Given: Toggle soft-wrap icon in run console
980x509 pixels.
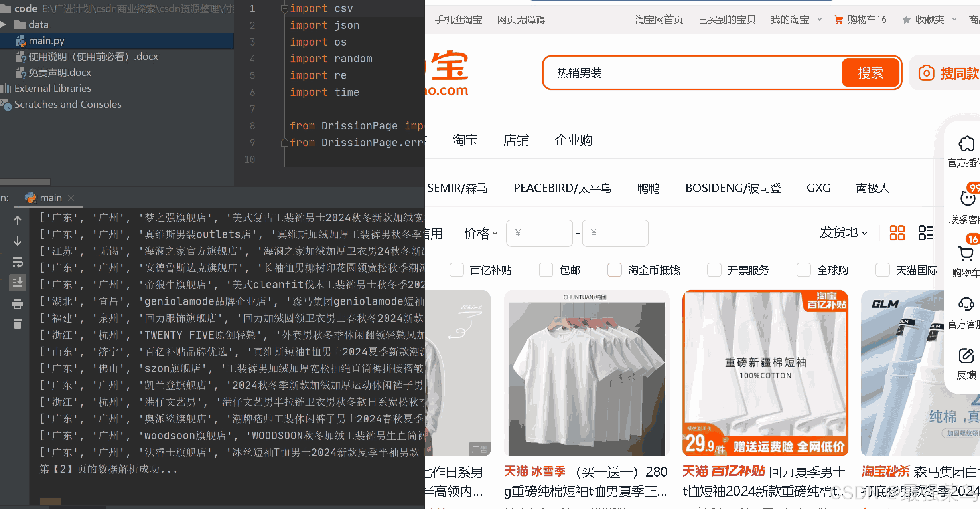Looking at the screenshot, I should [x=18, y=262].
